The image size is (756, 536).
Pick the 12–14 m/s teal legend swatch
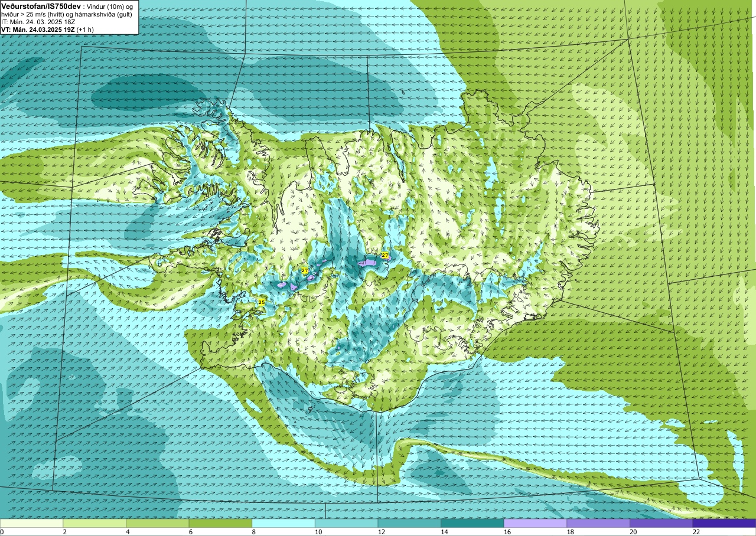pyautogui.click(x=409, y=523)
